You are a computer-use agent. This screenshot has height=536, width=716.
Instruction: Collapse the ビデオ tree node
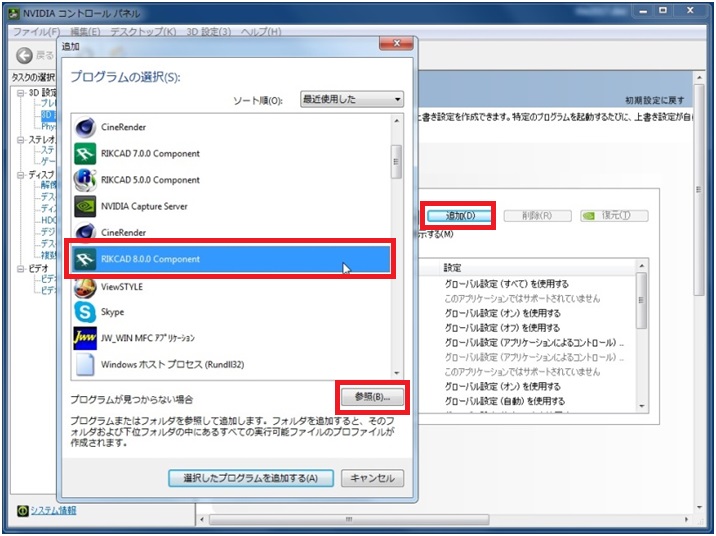point(21,268)
